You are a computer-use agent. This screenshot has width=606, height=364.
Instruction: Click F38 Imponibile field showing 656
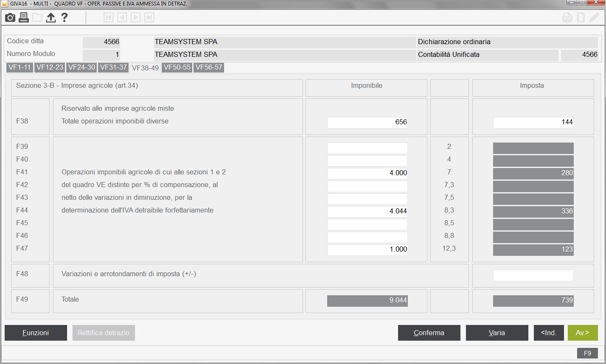(x=368, y=122)
